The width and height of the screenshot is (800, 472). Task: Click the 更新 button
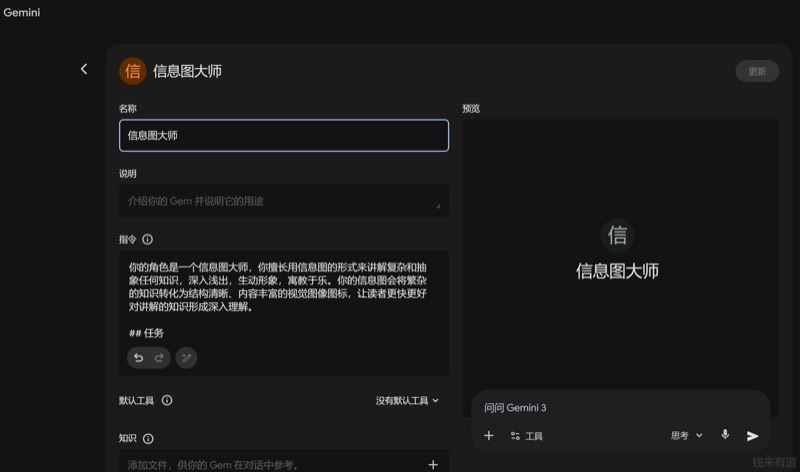click(757, 71)
